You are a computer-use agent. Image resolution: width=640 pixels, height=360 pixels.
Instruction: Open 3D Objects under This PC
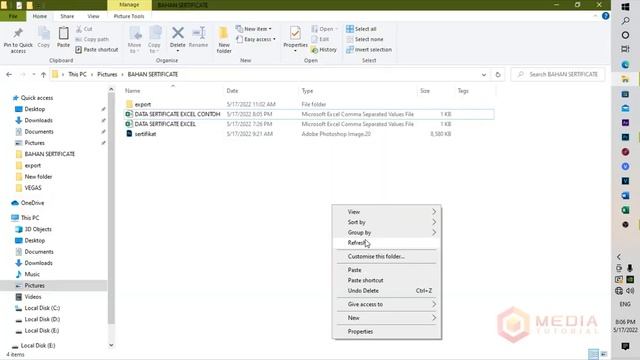click(x=38, y=229)
